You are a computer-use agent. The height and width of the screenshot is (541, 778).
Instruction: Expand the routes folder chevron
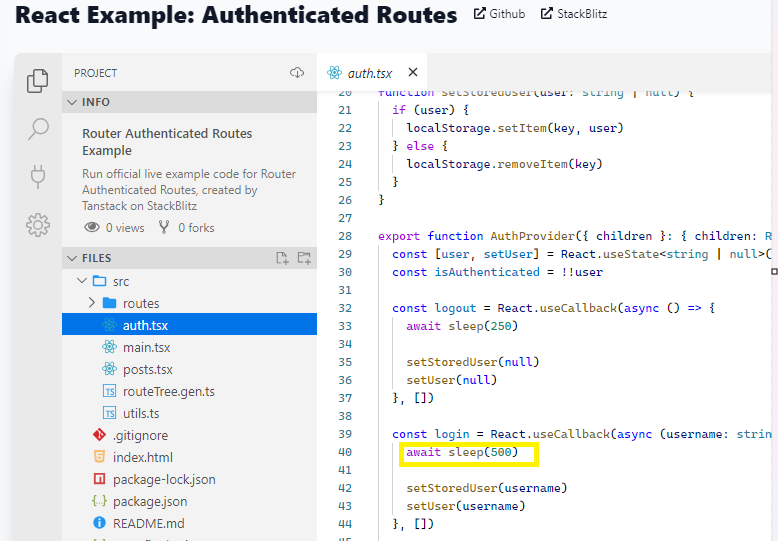pyautogui.click(x=92, y=303)
